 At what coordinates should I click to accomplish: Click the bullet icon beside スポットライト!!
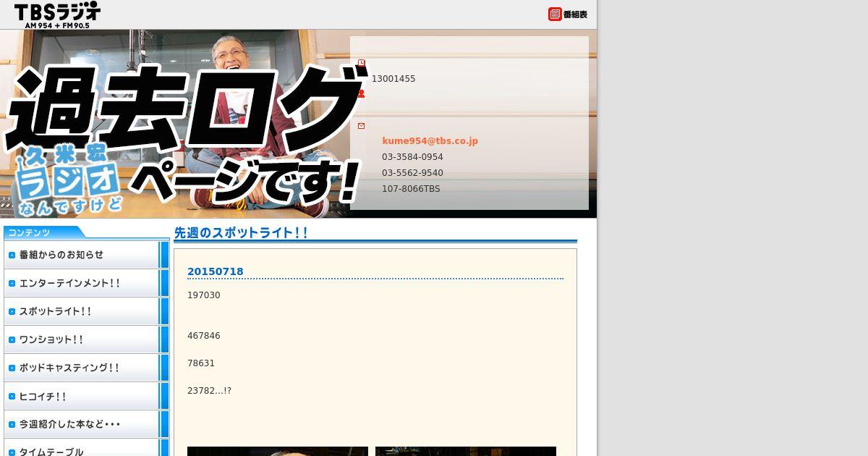pos(12,312)
